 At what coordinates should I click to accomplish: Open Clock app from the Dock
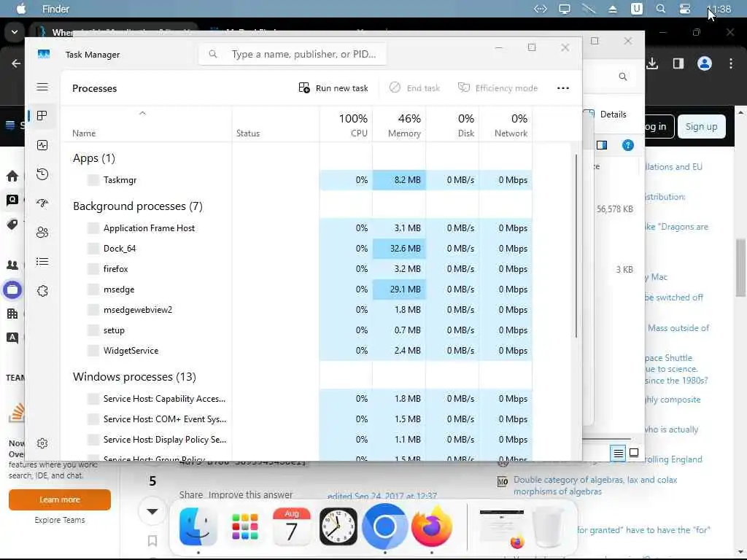(x=338, y=526)
